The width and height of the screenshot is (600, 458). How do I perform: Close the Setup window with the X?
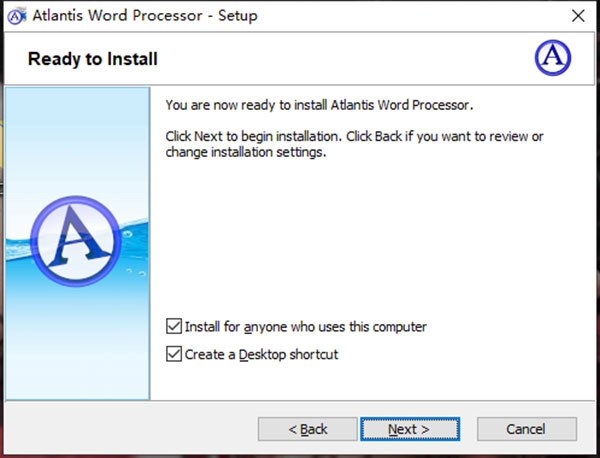(578, 16)
